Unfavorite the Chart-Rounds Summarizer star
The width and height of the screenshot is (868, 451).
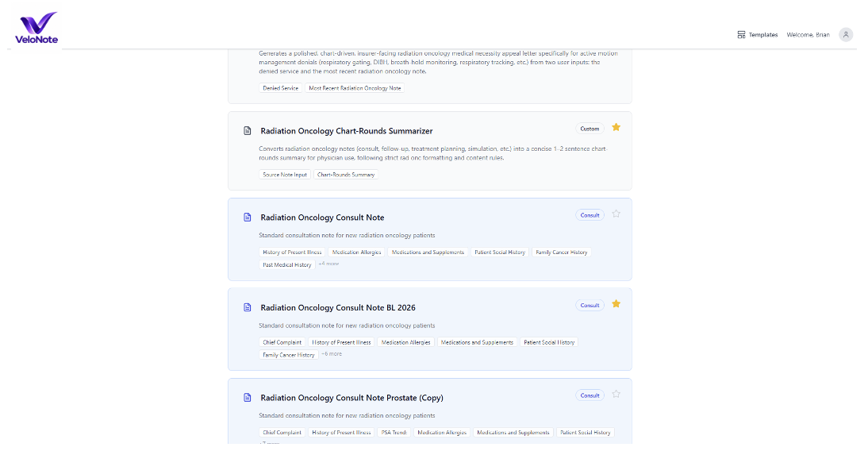click(x=616, y=127)
